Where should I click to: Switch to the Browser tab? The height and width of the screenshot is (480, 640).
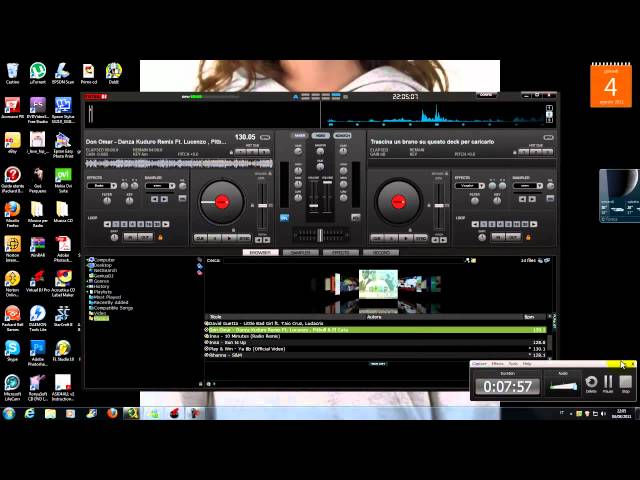tap(260, 253)
